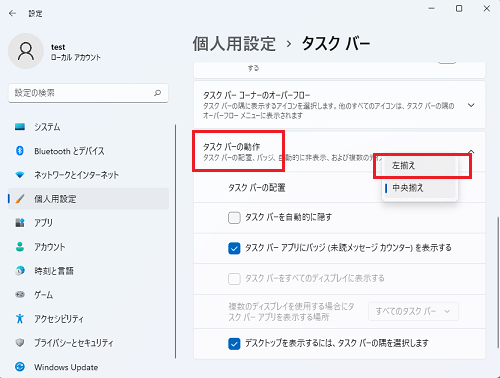Click the Bluetooth icon in sidebar
The height and width of the screenshot is (378, 500).
(x=20, y=151)
